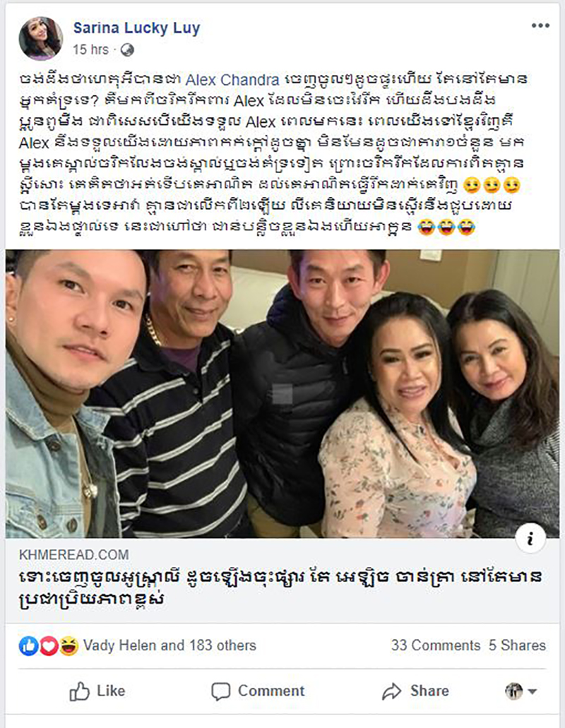View Vady Helen and 183 others reactions
Viewport: 565px width, 728px height.
169,645
